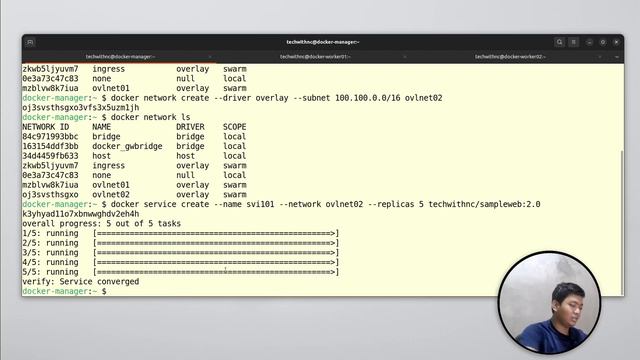This screenshot has height=360, width=640.
Task: Switch to the docker-worker01 tab
Action: [x=315, y=57]
